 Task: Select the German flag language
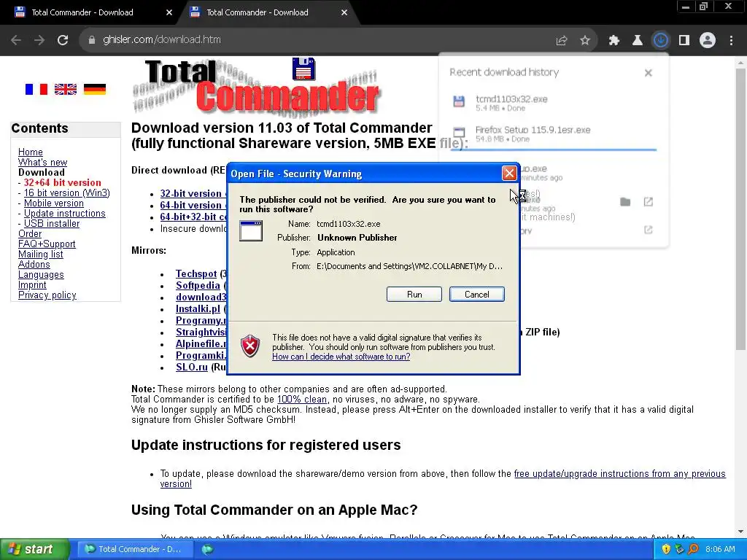95,89
